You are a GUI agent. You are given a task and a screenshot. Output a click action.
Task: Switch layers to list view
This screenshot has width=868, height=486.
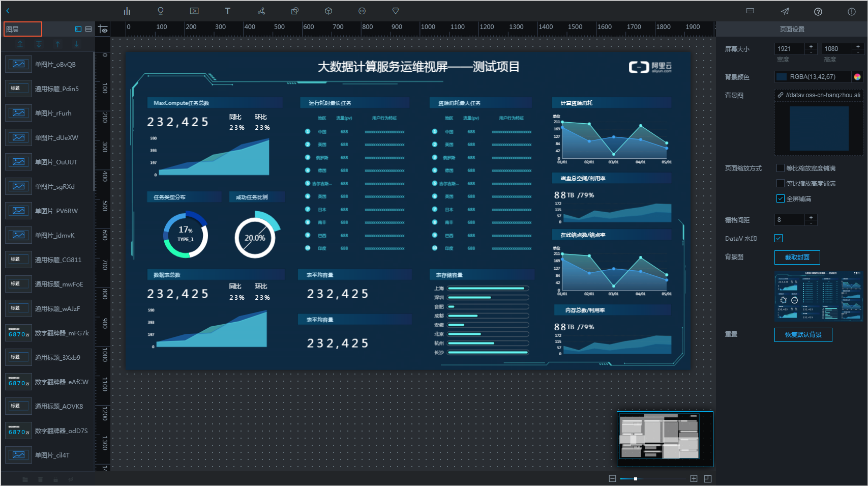[88, 29]
